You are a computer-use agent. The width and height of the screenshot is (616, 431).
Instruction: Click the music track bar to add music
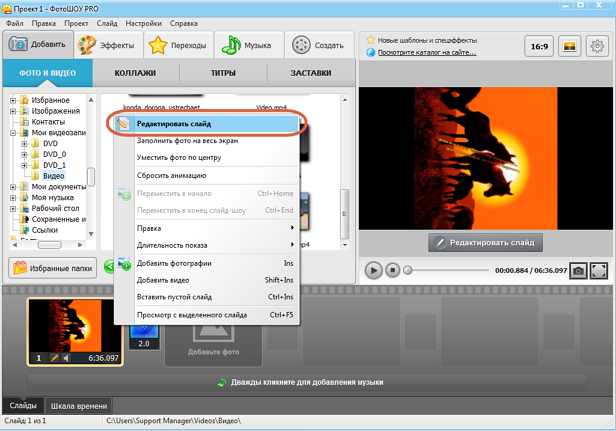tap(307, 382)
